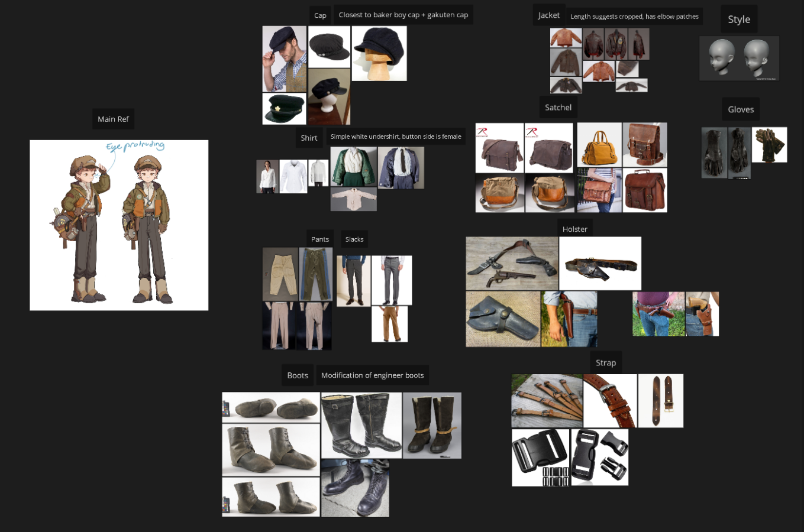Click the 'Closest to baker boy cap + gakuten cap' note
The image size is (804, 532).
point(403,15)
